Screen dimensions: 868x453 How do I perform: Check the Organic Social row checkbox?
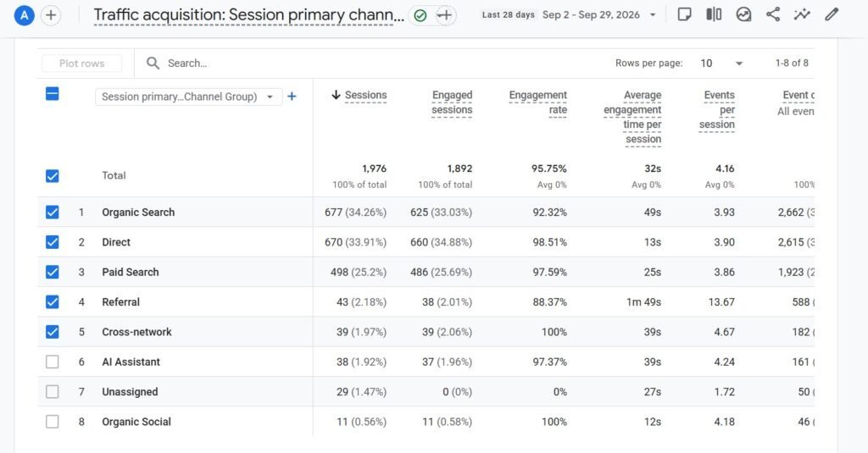(x=52, y=422)
